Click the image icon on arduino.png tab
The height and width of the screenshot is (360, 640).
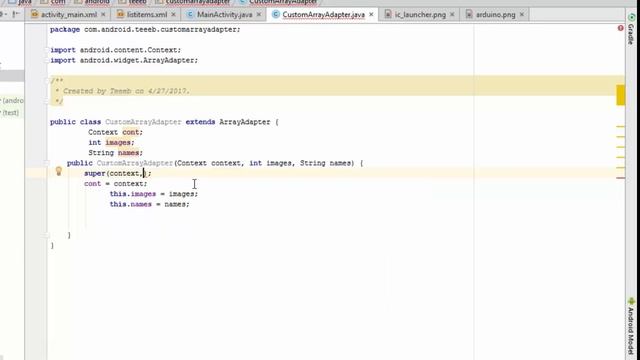(x=469, y=15)
